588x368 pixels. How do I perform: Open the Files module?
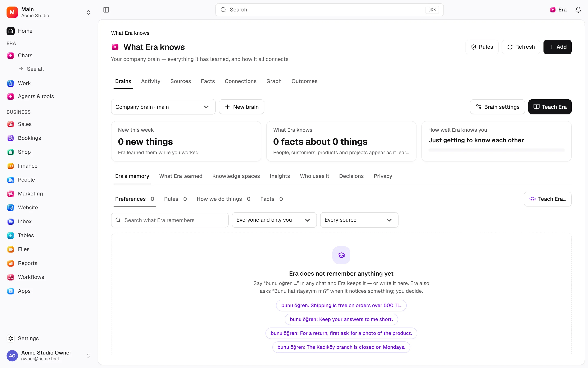click(49, 249)
